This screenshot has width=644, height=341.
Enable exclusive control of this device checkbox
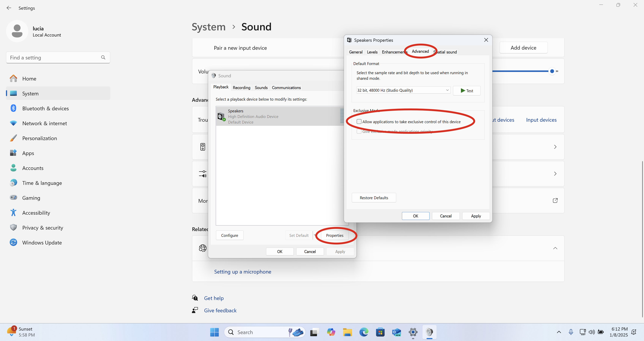coord(359,121)
